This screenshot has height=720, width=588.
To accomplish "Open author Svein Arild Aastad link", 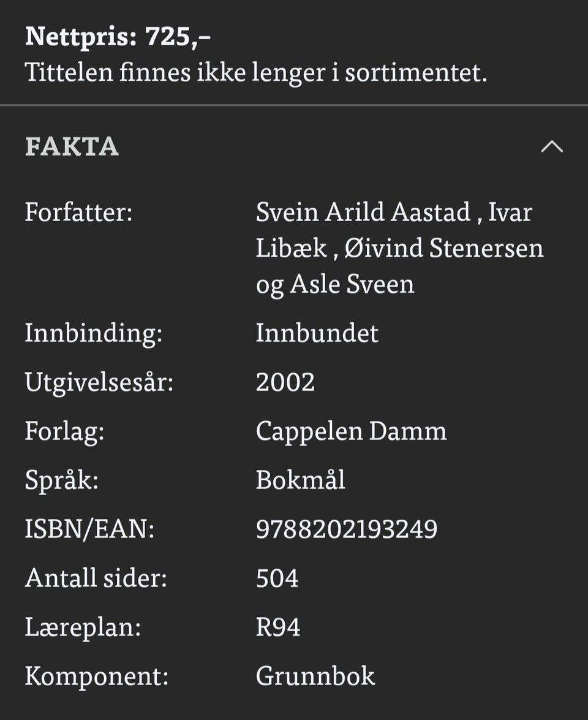I will [x=363, y=212].
